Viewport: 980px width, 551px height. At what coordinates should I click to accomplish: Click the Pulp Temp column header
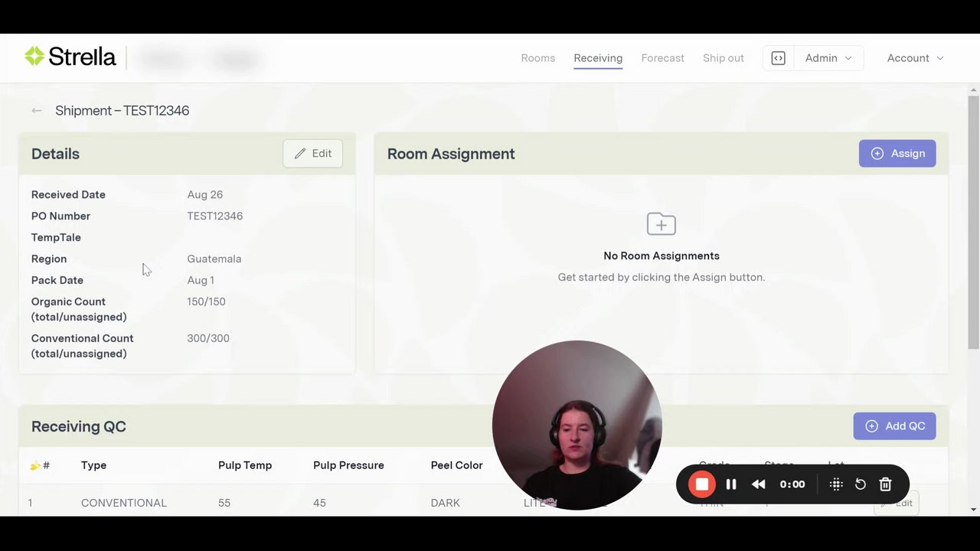[x=245, y=465]
